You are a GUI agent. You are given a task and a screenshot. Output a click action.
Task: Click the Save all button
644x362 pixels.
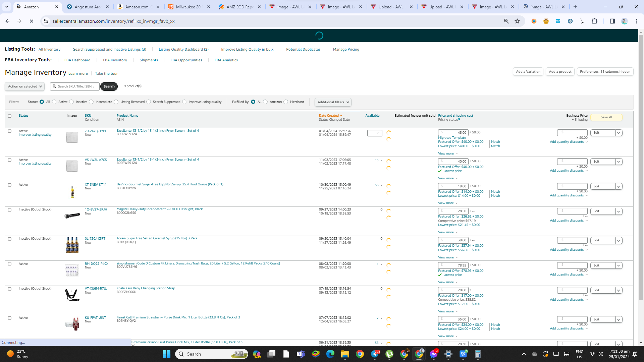pyautogui.click(x=606, y=117)
